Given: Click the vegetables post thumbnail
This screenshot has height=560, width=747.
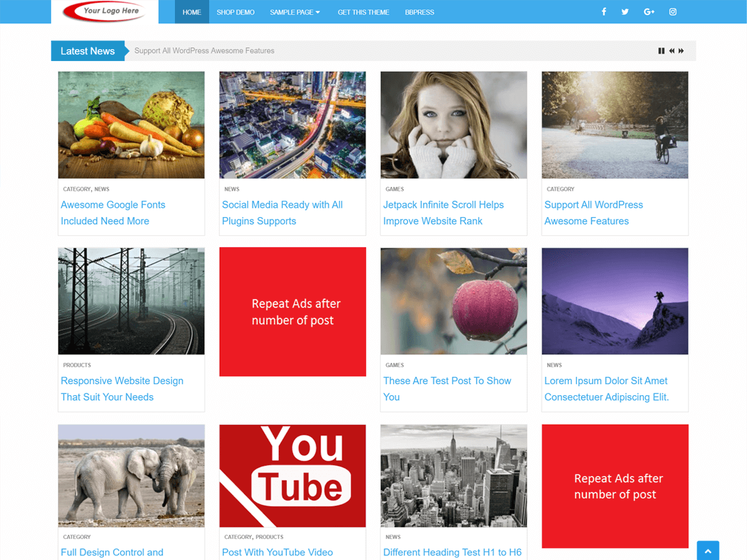Looking at the screenshot, I should (131, 125).
